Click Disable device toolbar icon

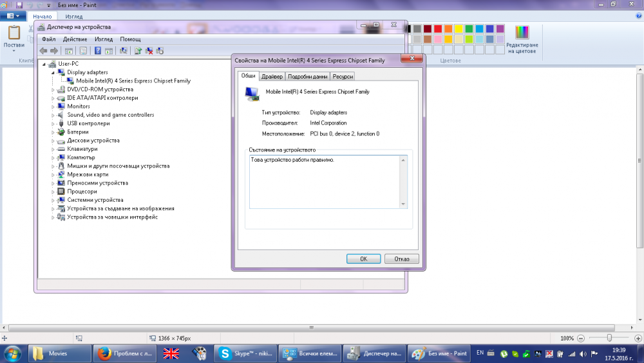[x=160, y=50]
